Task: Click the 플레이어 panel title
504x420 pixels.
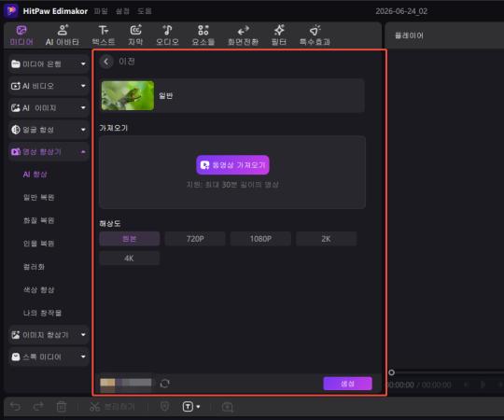Action: [409, 35]
